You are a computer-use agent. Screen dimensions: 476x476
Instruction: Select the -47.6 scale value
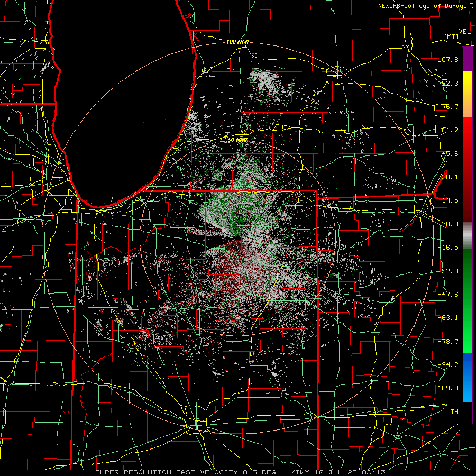pos(448,295)
